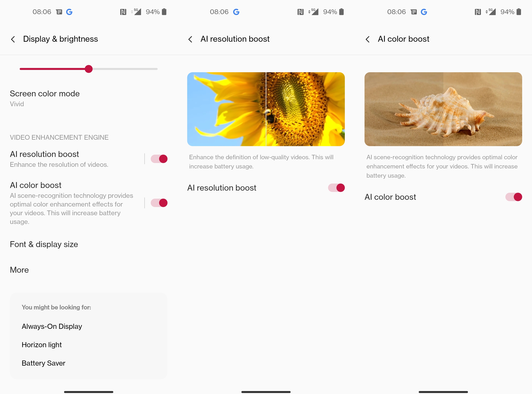Tap 5G signal icon in second status bar
Screen dimensions: 532x394
[x=313, y=12]
